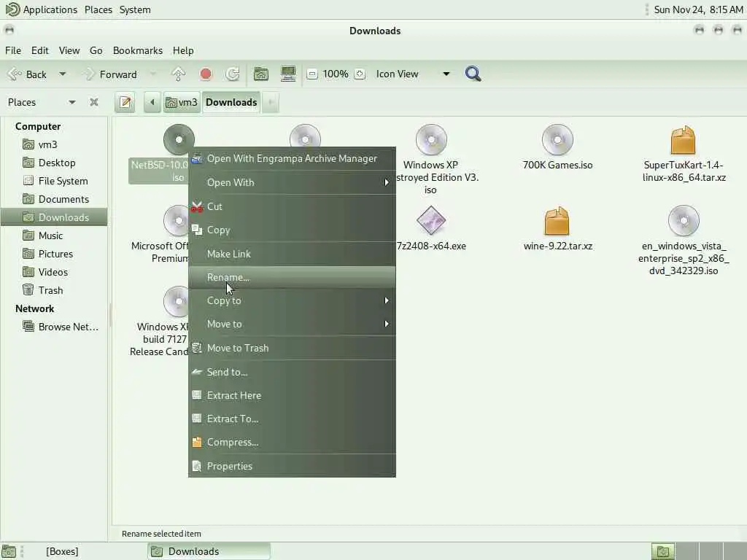Choose Send to... in context menu

(292, 372)
